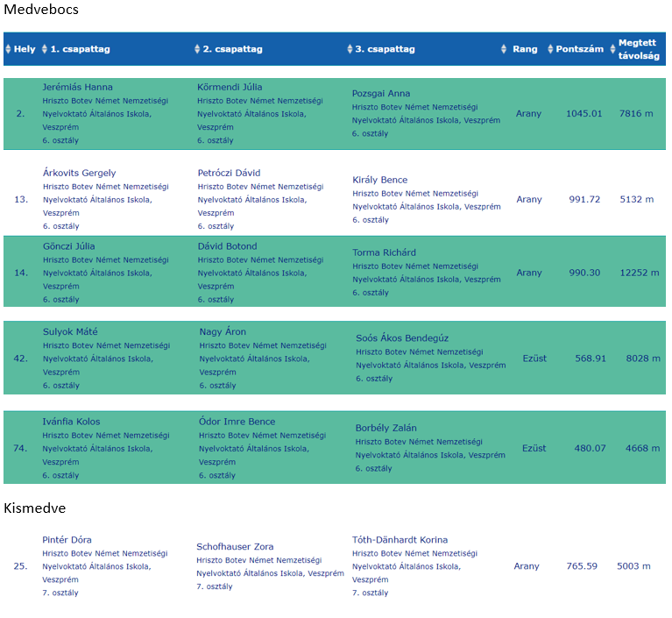Click sort arrows beside 2. csapattag
672x618 pixels.
point(197,49)
